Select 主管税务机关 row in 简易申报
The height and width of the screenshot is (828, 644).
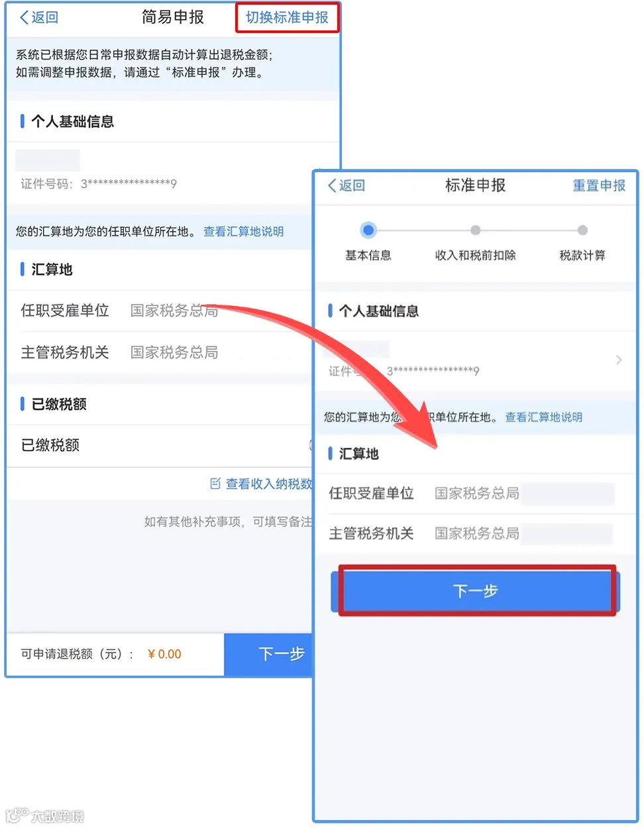pos(159,352)
